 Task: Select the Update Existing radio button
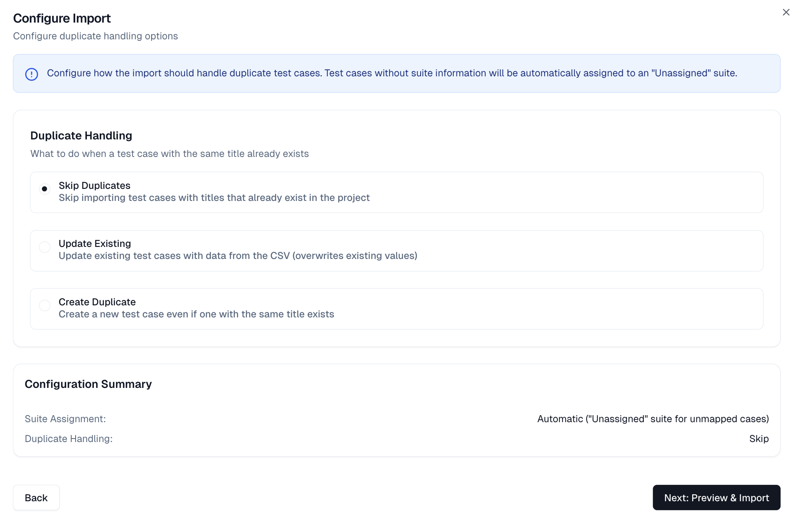[45, 247]
